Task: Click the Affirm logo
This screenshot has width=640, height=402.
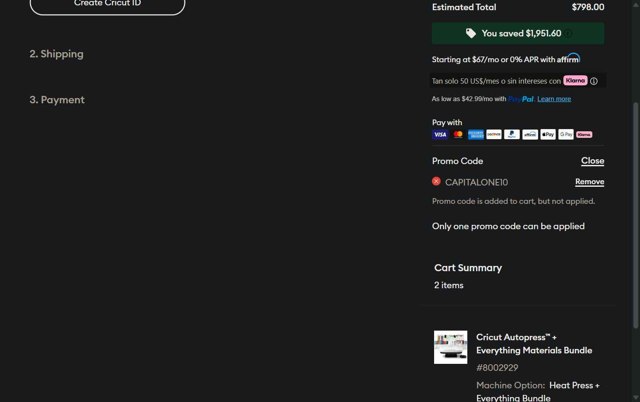Action: [569, 58]
